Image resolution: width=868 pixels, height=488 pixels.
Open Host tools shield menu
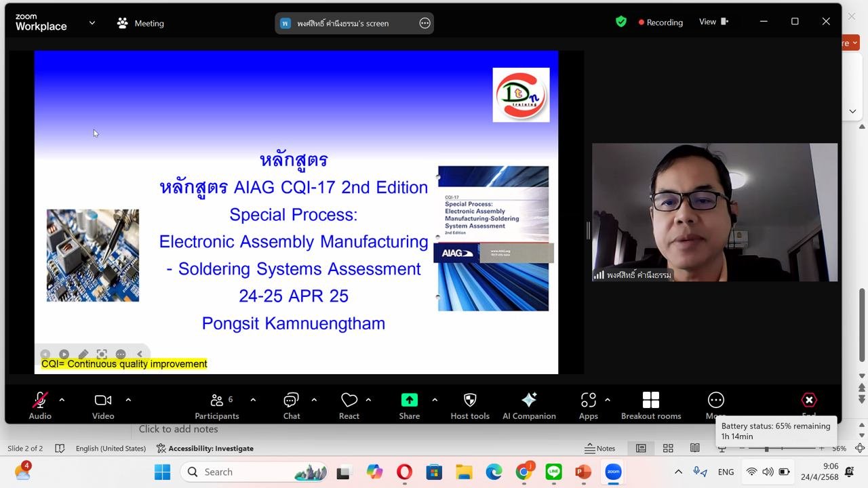(x=470, y=406)
